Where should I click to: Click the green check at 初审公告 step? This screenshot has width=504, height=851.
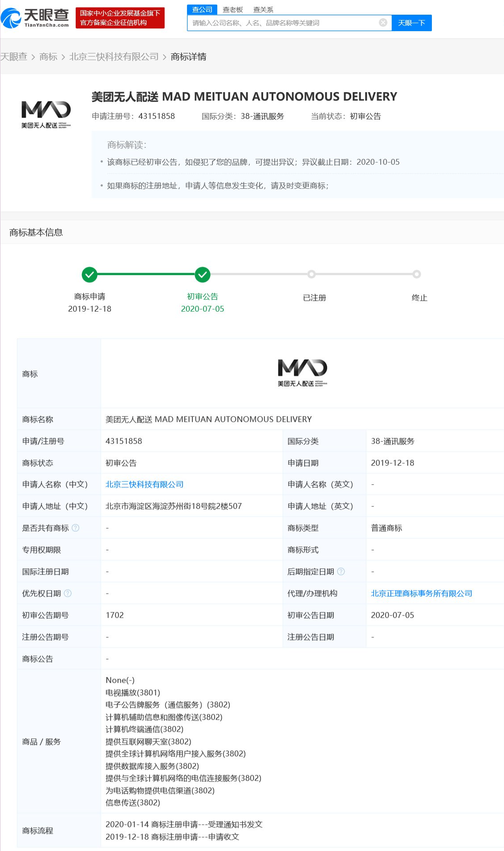(203, 275)
